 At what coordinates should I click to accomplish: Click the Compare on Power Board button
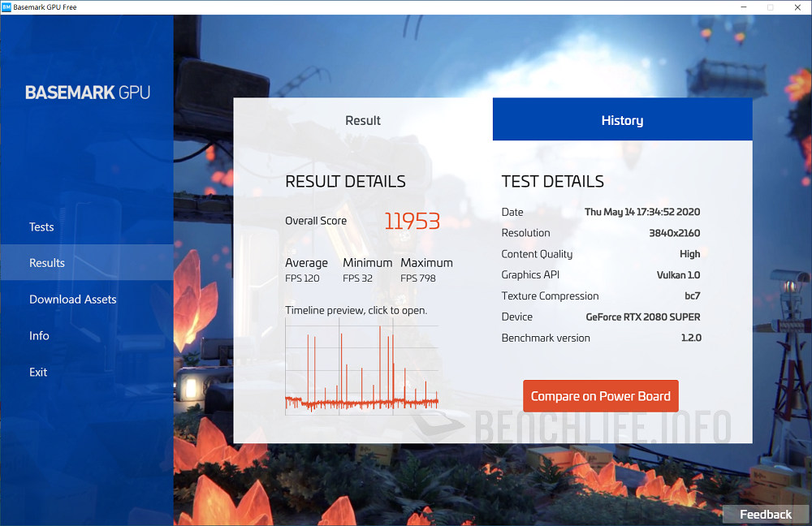pos(600,396)
